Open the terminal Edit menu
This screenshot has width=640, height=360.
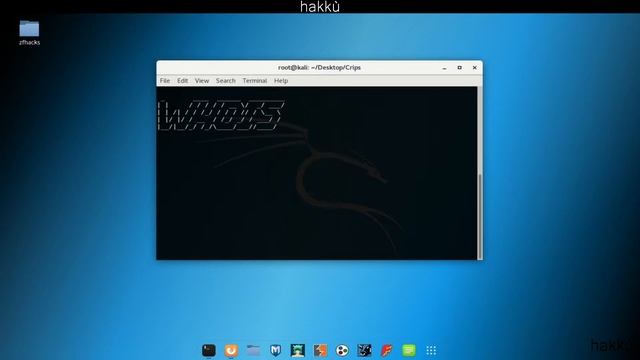click(x=182, y=81)
